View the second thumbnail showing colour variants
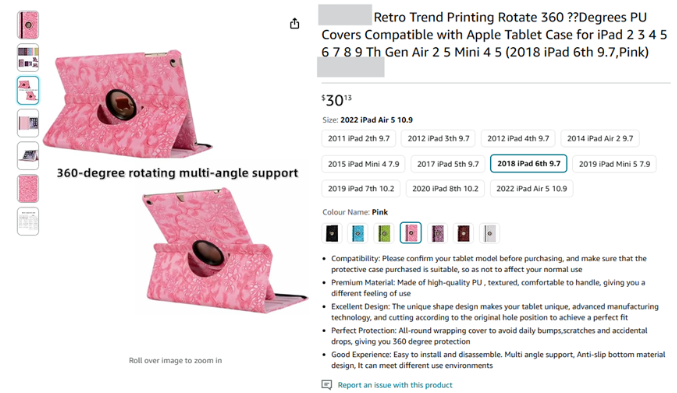Viewport: 677px width, 393px height. 28,58
